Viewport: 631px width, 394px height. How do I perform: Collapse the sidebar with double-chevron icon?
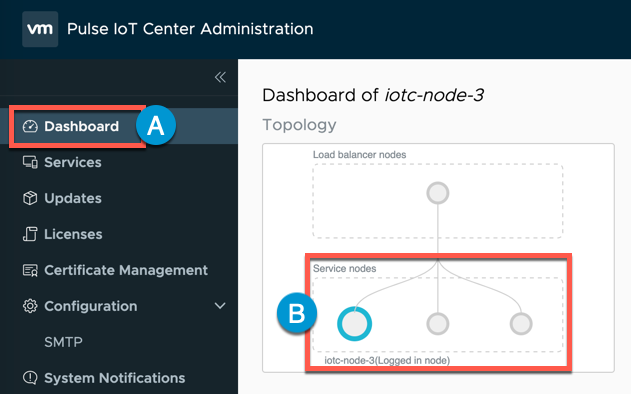click(x=220, y=77)
